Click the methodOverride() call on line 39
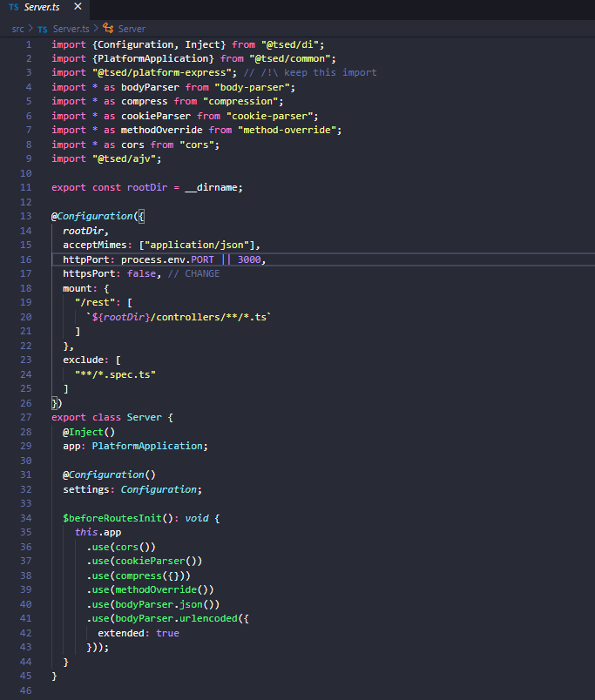Image resolution: width=595 pixels, height=700 pixels. point(162,589)
